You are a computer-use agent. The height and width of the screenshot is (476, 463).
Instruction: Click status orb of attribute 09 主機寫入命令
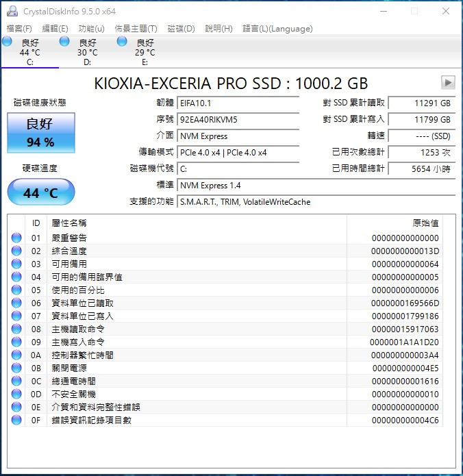pos(16,342)
